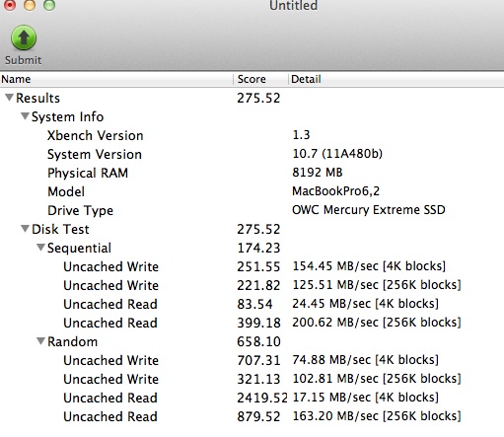Select Sequential Uncached Write 4K blocks row

point(252,266)
